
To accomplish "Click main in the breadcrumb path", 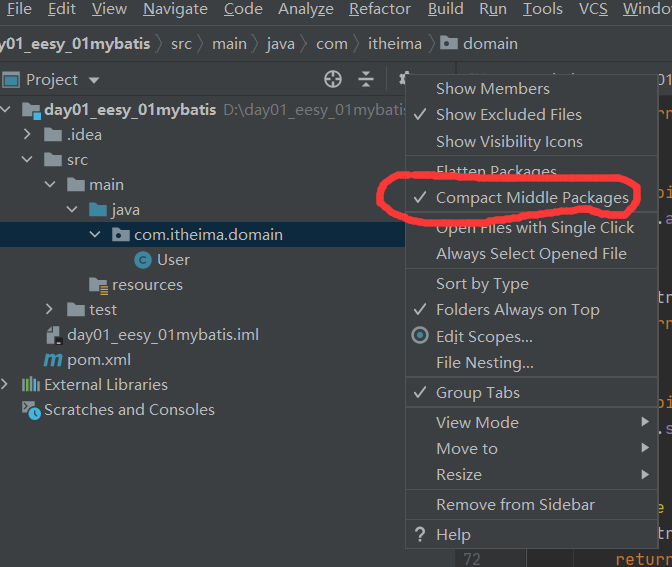I will (x=229, y=44).
